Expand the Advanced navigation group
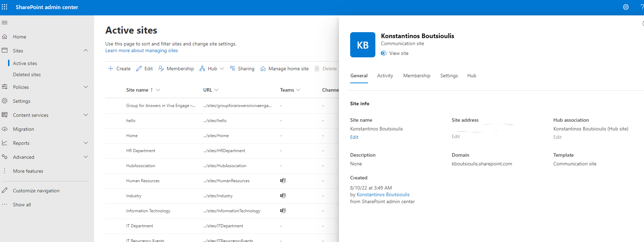 click(x=86, y=157)
